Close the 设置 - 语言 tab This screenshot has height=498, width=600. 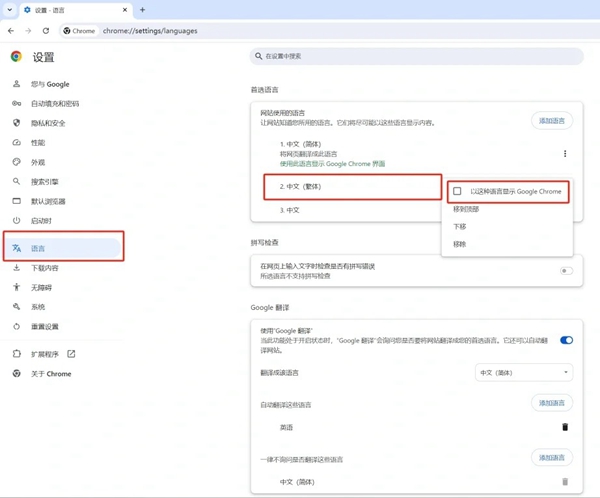(125, 10)
